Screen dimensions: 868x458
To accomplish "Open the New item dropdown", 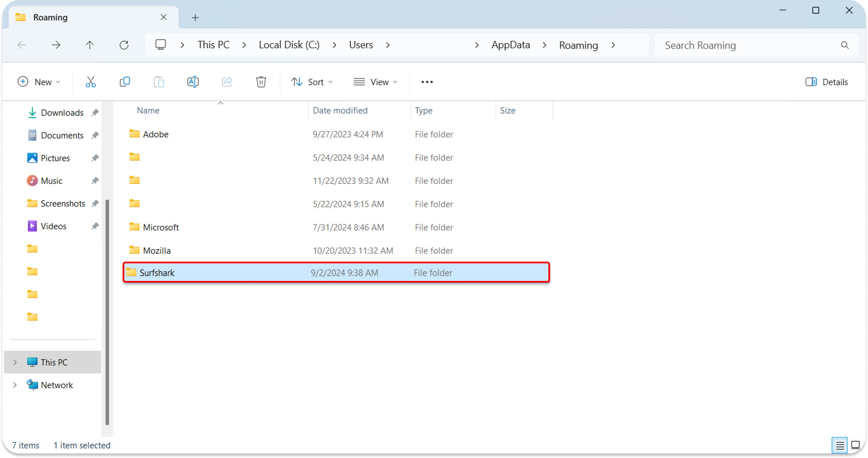I will (x=39, y=82).
